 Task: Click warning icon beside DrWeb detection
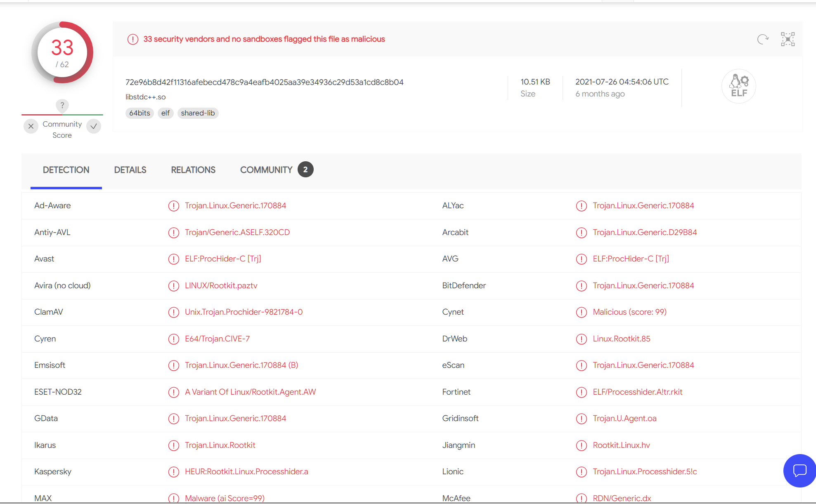pos(582,339)
